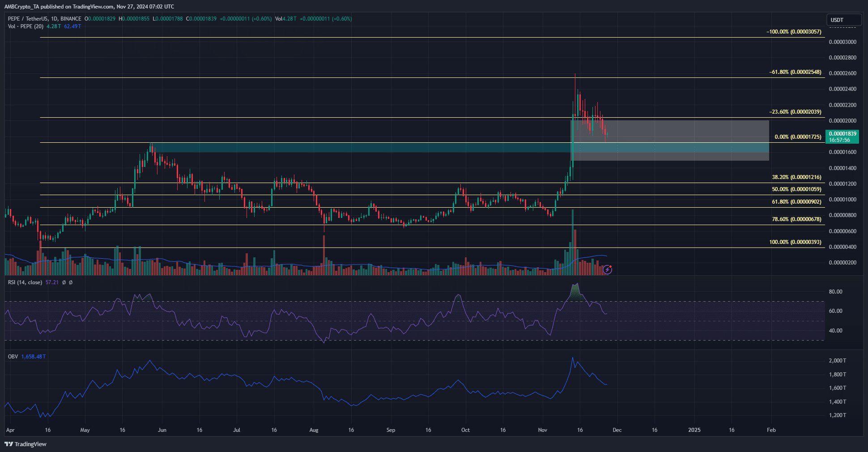868x452 pixels.
Task: Select the 38.20% (0.00001216) Fibonacci label
Action: click(797, 177)
